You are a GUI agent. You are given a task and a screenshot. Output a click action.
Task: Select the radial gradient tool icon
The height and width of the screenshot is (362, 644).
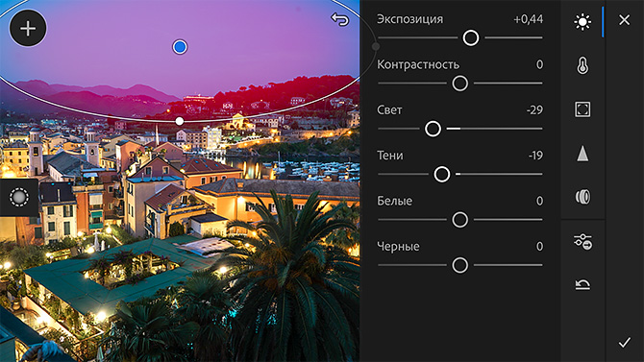click(19, 198)
